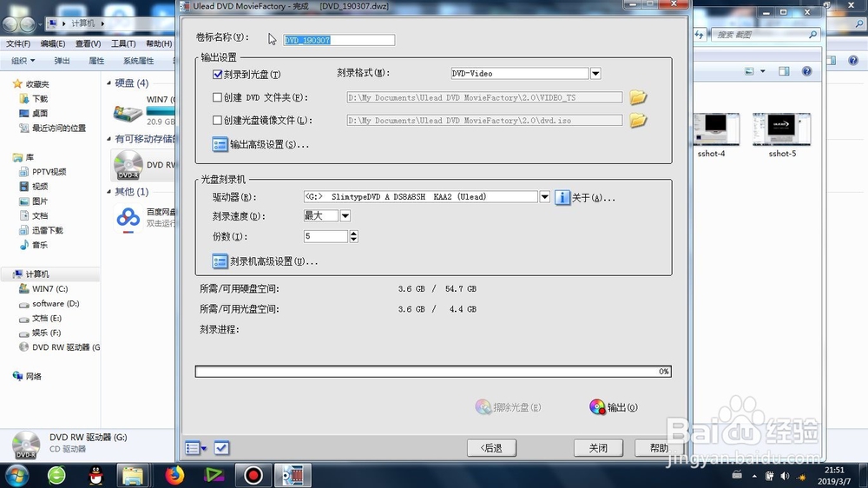This screenshot has height=488, width=868.
Task: Open the settings list icon at bottom left
Action: pos(195,447)
